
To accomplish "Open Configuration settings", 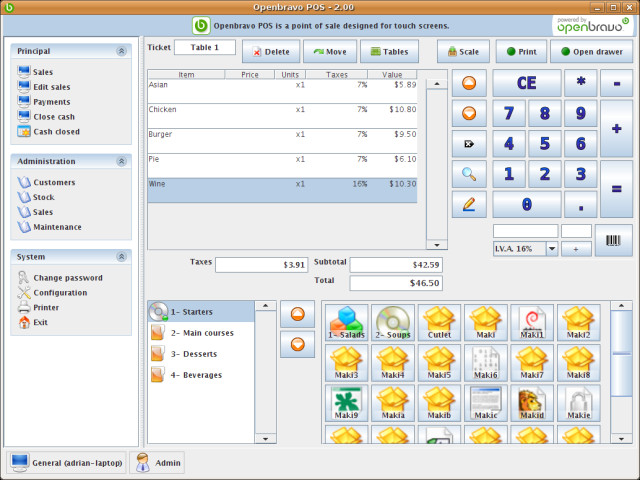I will pos(52,293).
